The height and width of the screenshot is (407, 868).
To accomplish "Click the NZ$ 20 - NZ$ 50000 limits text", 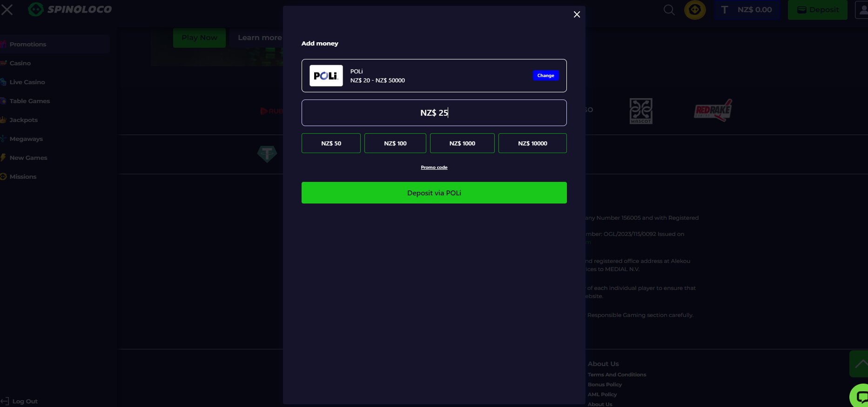I will [377, 80].
